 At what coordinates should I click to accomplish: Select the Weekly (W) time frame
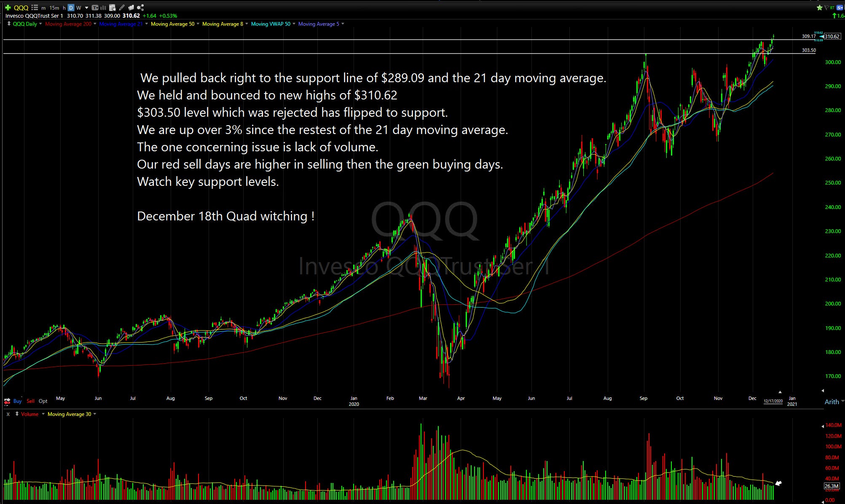click(78, 8)
